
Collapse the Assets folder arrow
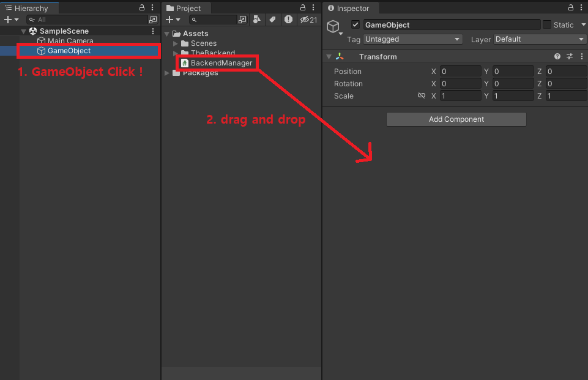point(167,34)
